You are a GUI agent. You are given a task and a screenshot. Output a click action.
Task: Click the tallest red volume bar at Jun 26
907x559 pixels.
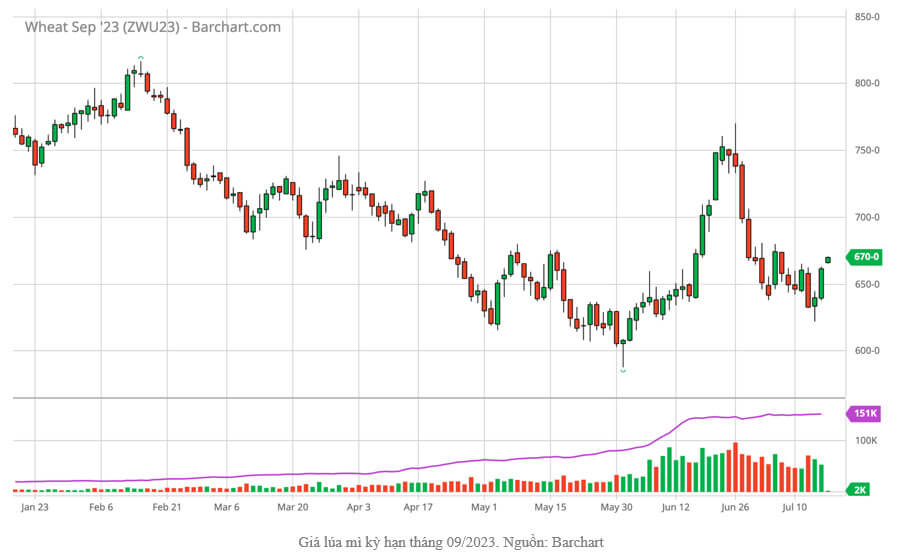point(735,468)
